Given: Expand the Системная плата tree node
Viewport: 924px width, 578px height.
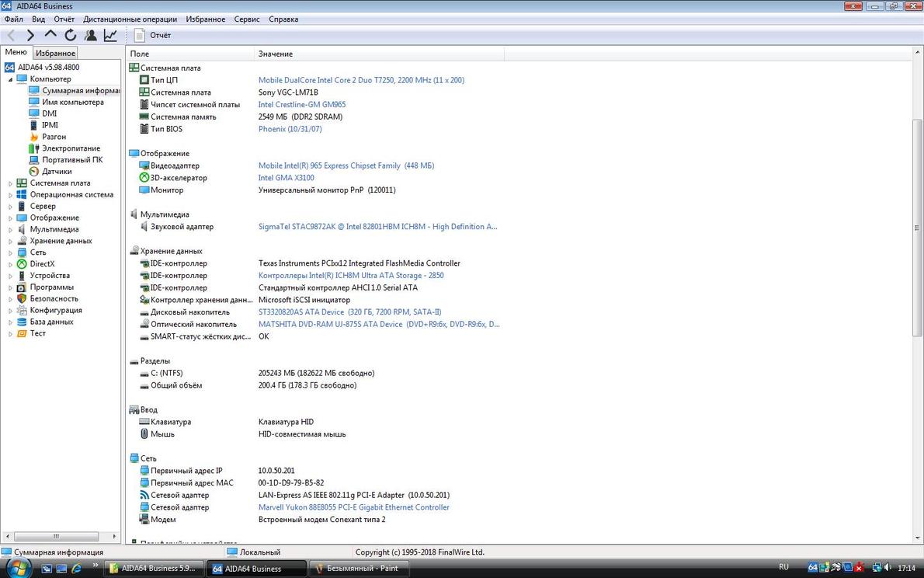Looking at the screenshot, I should pos(10,183).
